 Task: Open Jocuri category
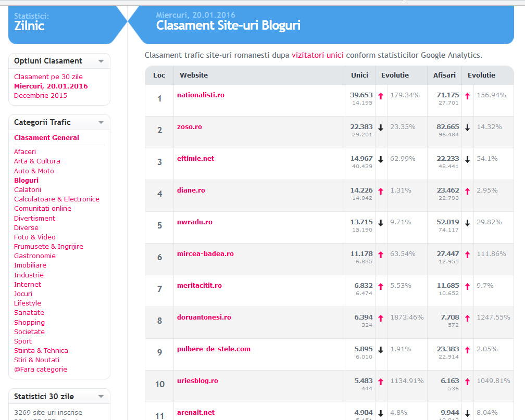coord(23,294)
